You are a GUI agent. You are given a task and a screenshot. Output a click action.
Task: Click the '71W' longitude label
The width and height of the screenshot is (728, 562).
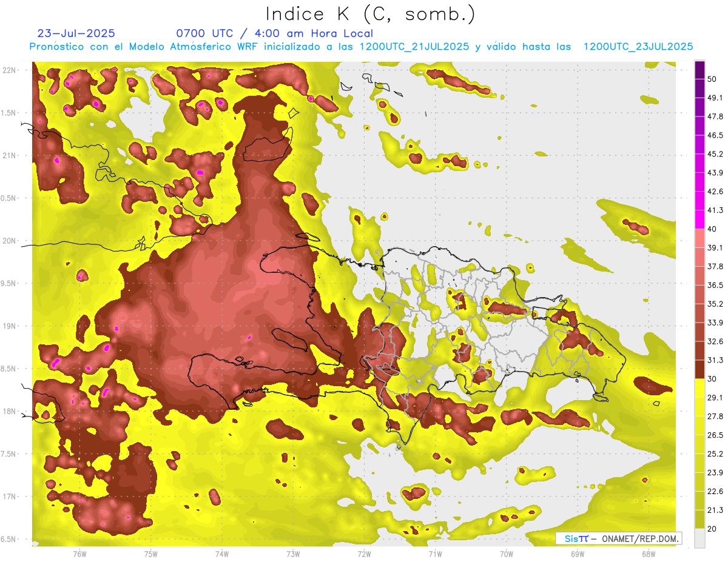click(x=435, y=554)
